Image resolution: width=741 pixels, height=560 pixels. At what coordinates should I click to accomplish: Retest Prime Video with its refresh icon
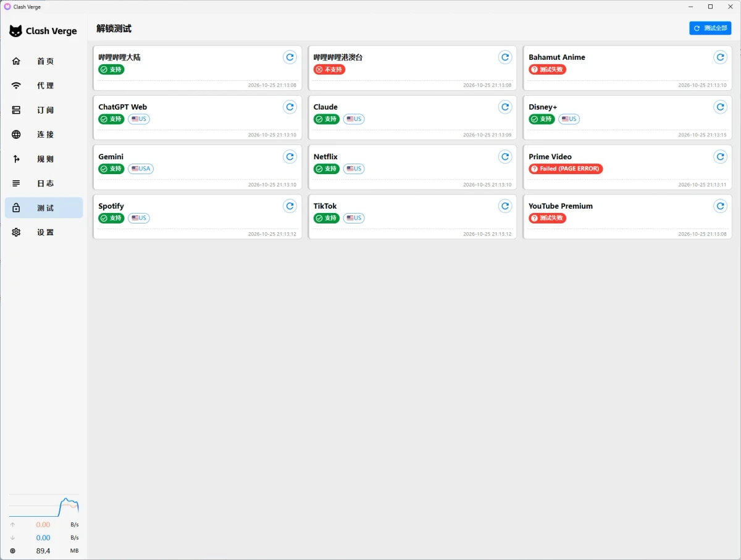click(x=720, y=157)
